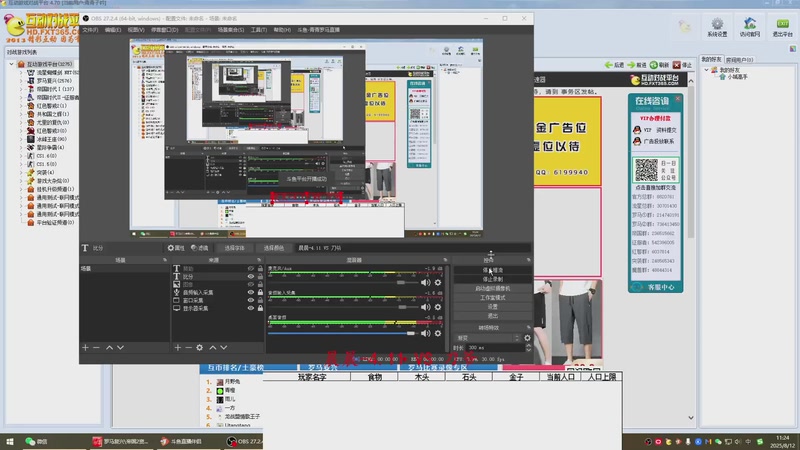The image size is (800, 450).
Task: Open 访问官网 home icon in platform window
Action: pos(749,28)
